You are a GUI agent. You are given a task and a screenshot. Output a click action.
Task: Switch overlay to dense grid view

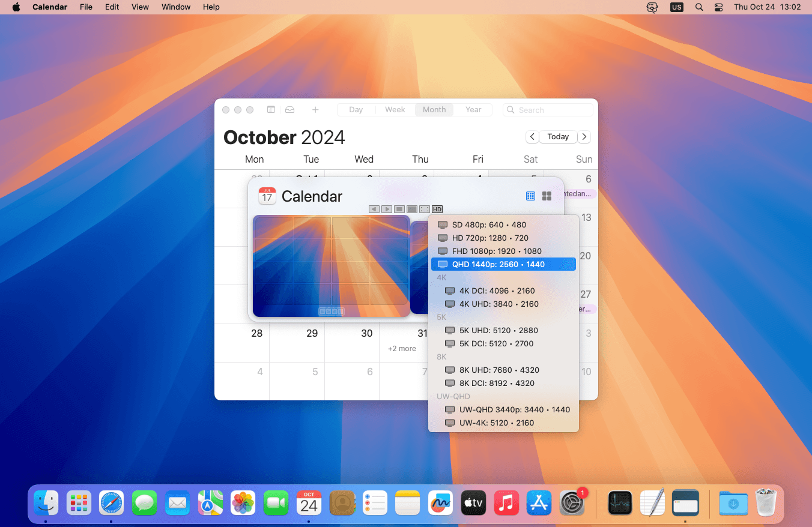(x=530, y=196)
